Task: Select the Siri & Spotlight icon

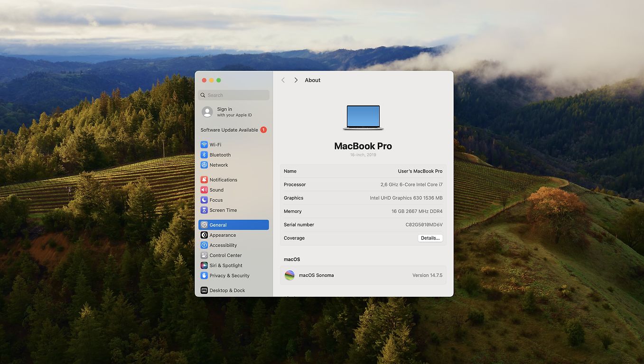Action: 204,265
